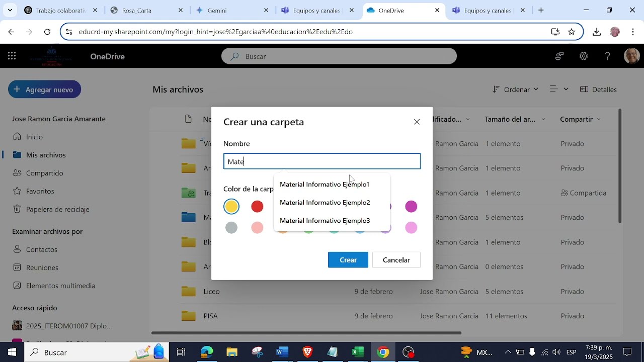Show hidden system tray icons
This screenshot has height=362, width=644.
[508, 352]
